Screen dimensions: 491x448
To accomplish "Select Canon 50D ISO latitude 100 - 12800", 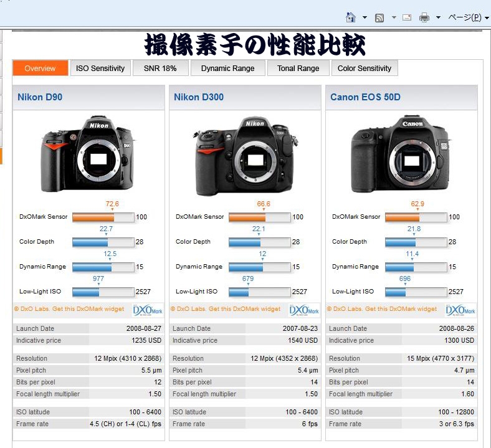I will (x=456, y=412).
